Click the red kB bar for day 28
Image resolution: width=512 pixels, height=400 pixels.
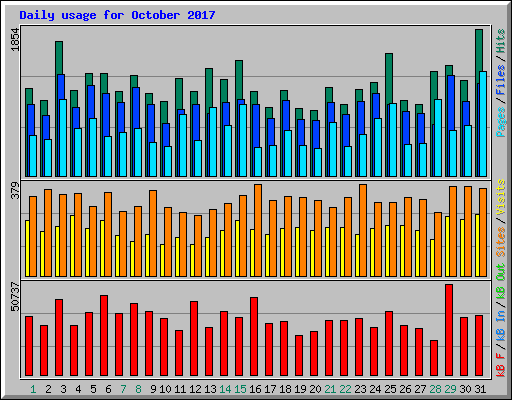click(434, 358)
